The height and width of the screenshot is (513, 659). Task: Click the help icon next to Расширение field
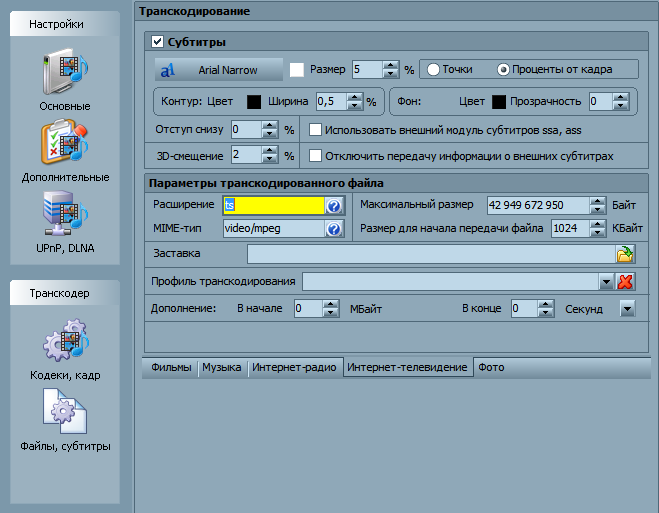point(334,205)
